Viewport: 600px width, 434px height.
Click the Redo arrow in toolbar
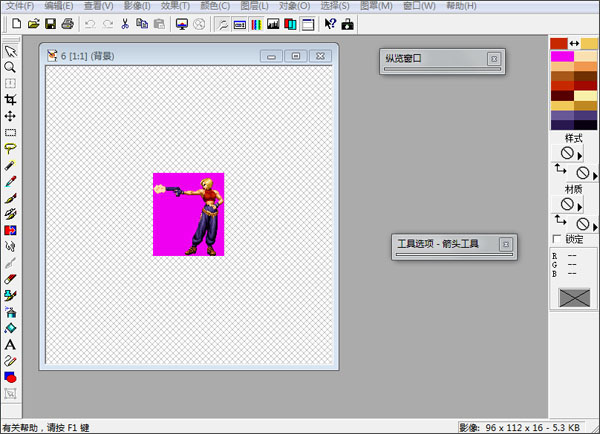pos(108,24)
